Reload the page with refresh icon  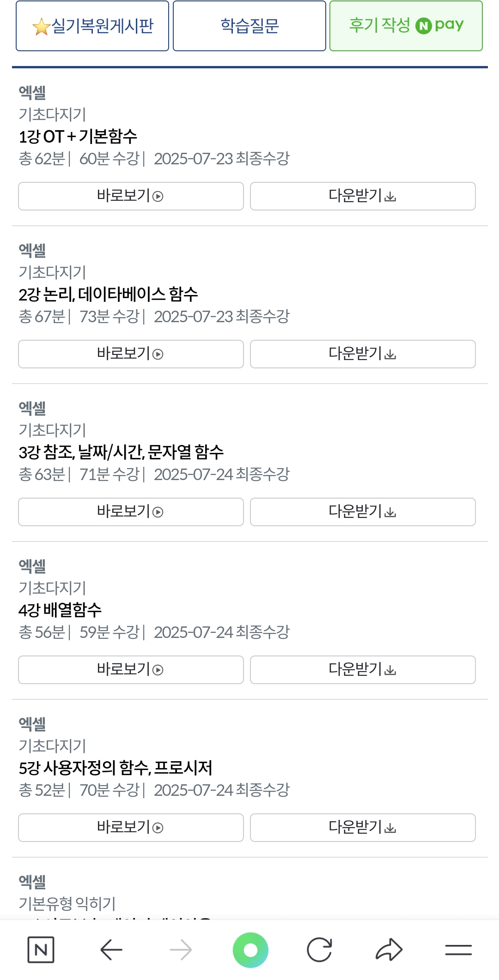coord(319,950)
